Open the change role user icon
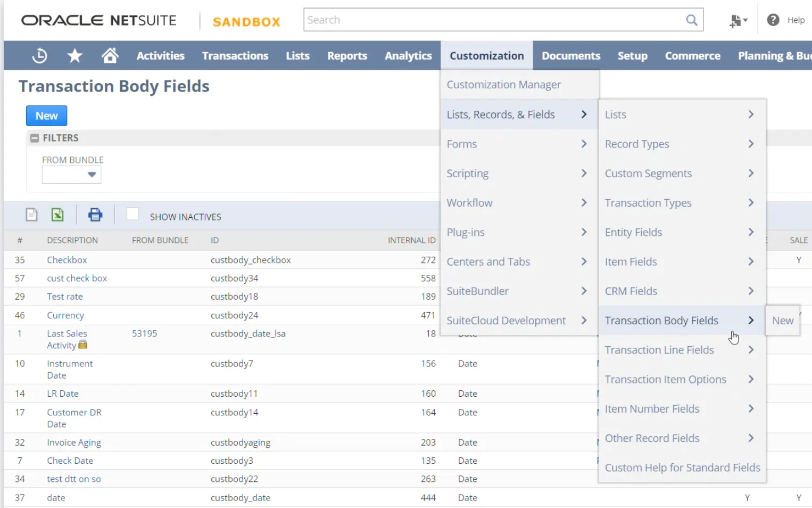The image size is (812, 508). click(738, 21)
